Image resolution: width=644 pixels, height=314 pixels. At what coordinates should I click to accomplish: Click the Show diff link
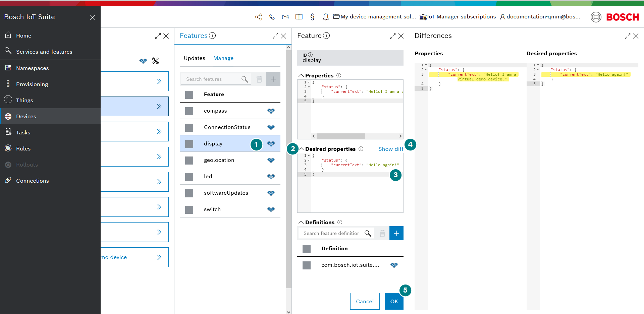point(391,149)
